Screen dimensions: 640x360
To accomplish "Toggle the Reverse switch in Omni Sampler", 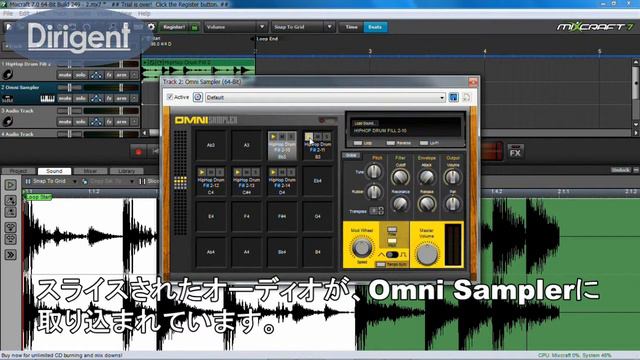I will [391, 143].
